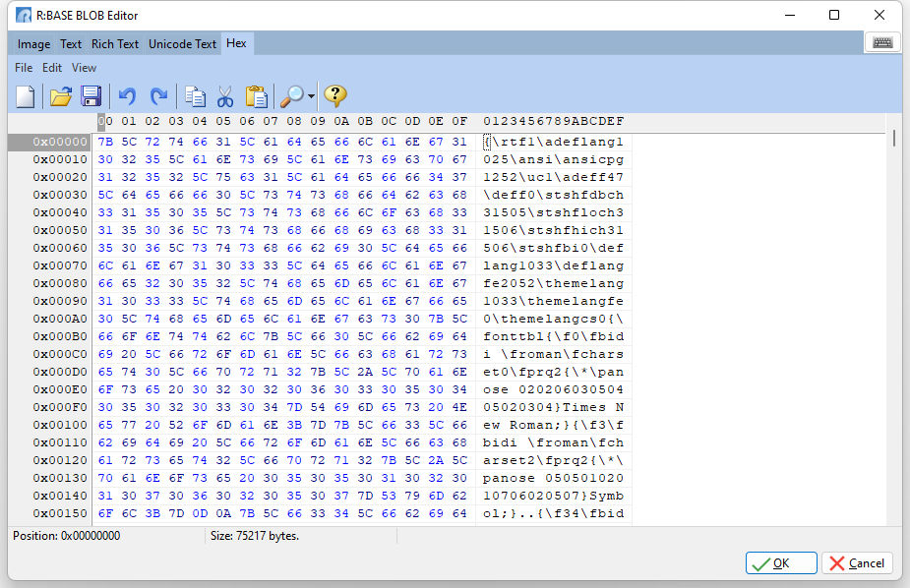Switch to the Rich Text tab
This screenshot has height=588, width=910.
(x=115, y=44)
